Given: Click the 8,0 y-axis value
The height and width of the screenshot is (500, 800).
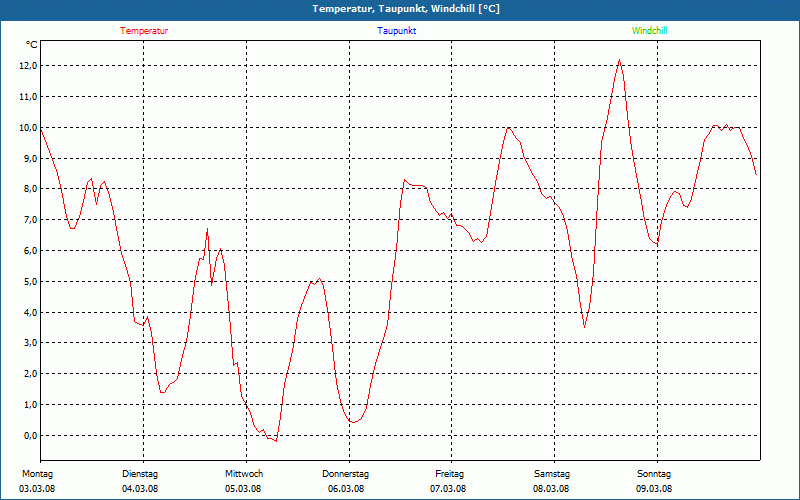Looking at the screenshot, I should click(x=30, y=189).
